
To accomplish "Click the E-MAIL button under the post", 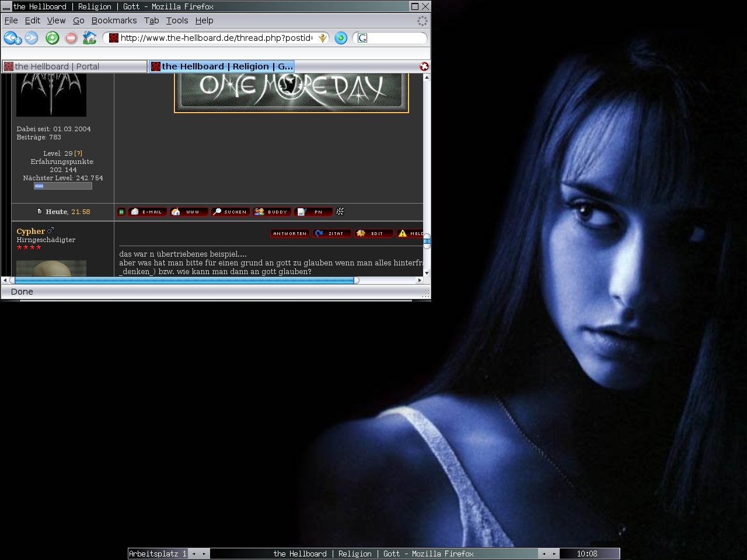I will coord(148,212).
